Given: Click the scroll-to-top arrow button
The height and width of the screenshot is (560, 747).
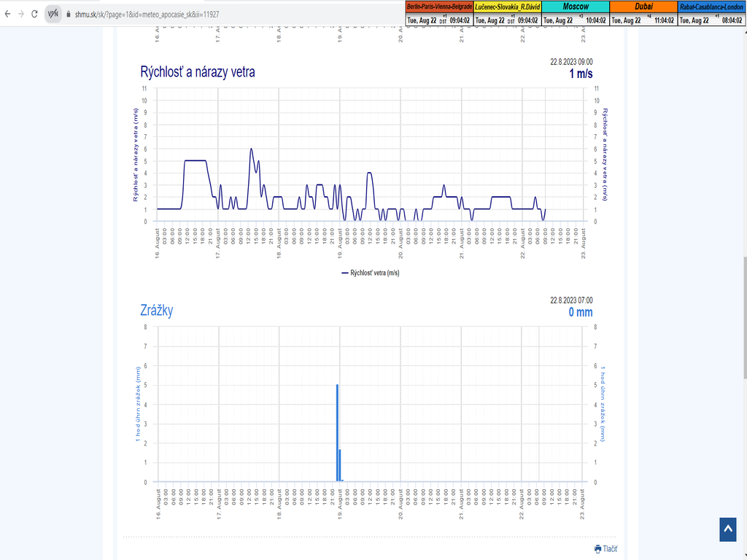Looking at the screenshot, I should [727, 529].
